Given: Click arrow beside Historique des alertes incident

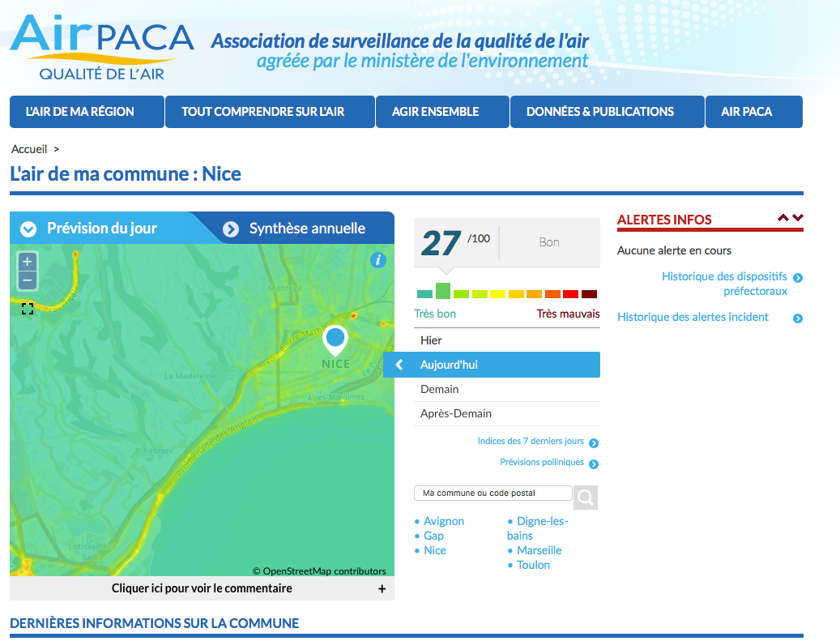Looking at the screenshot, I should point(798,318).
